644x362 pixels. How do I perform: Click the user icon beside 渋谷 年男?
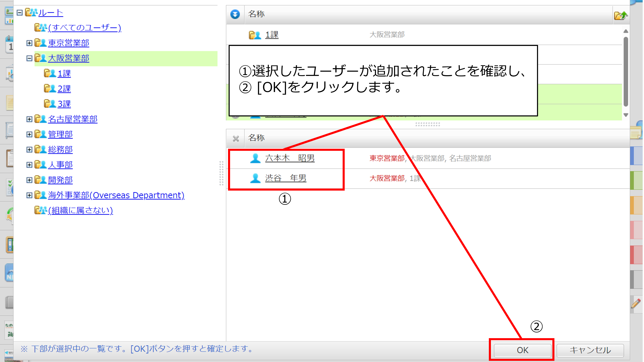pyautogui.click(x=255, y=178)
